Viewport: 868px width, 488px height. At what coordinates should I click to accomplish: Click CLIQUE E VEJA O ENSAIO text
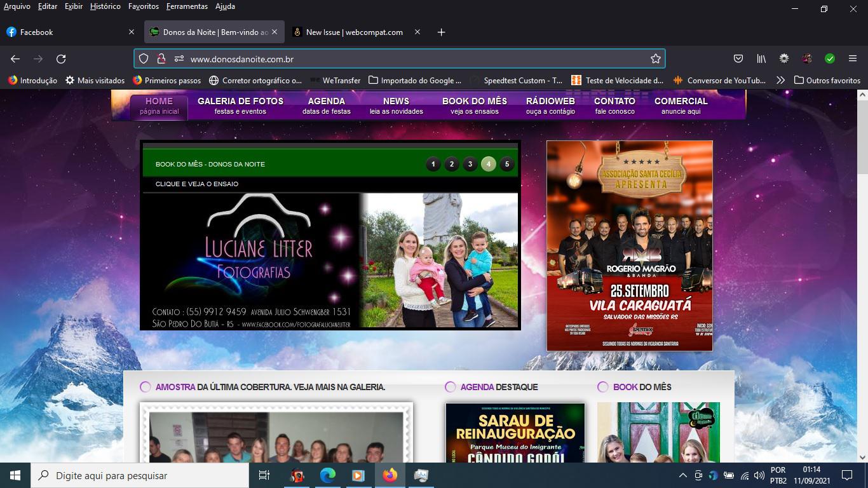coord(197,184)
